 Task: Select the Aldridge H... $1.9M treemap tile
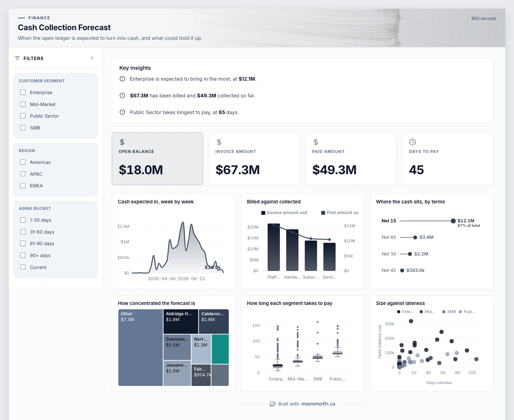(x=181, y=322)
